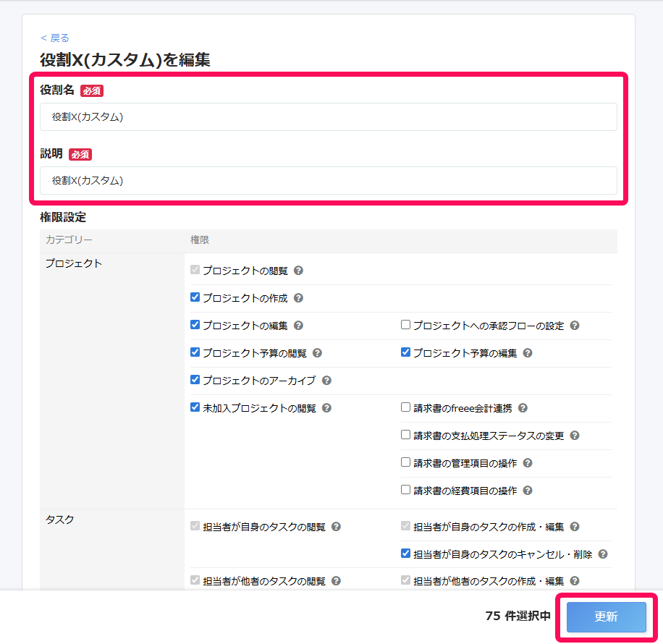This screenshot has width=663, height=644.
Task: Enable プロジェクトへの承認フローの設定 checkbox
Action: [x=407, y=325]
